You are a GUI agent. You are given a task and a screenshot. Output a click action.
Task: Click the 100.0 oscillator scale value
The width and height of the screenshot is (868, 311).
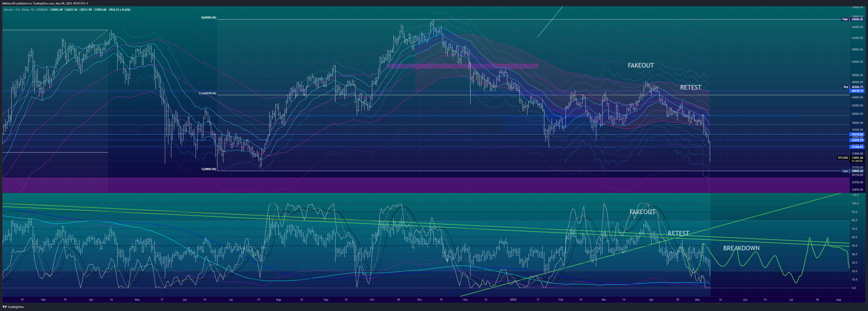pyautogui.click(x=855, y=203)
